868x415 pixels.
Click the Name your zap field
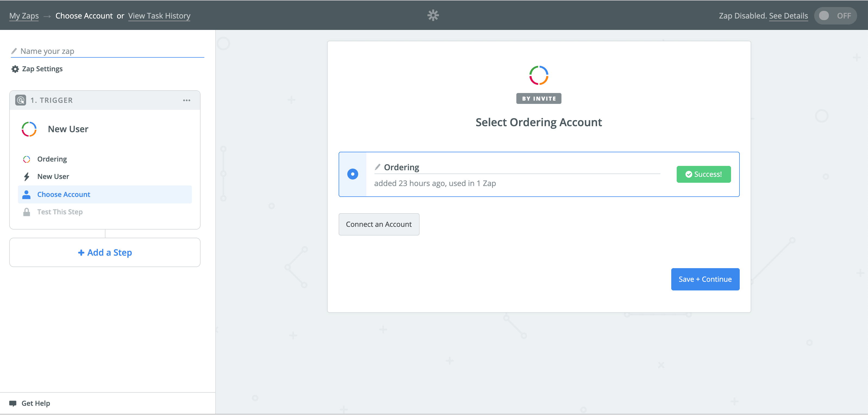[x=111, y=51]
